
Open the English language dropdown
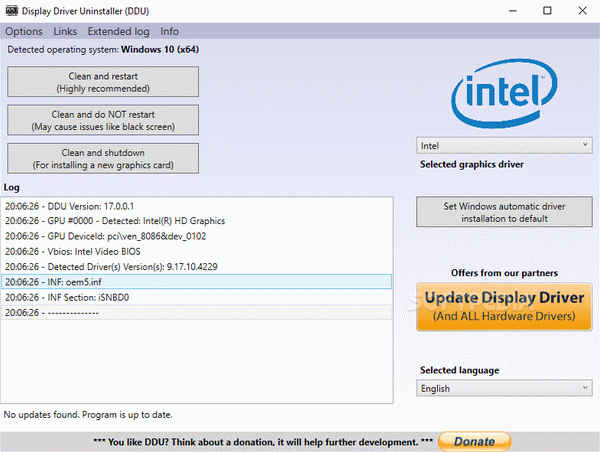504,388
